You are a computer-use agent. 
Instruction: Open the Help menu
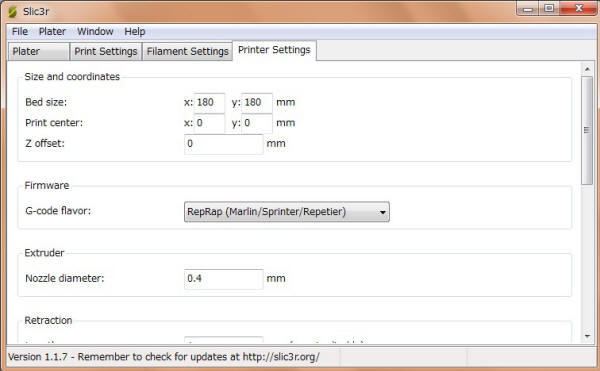click(x=135, y=31)
